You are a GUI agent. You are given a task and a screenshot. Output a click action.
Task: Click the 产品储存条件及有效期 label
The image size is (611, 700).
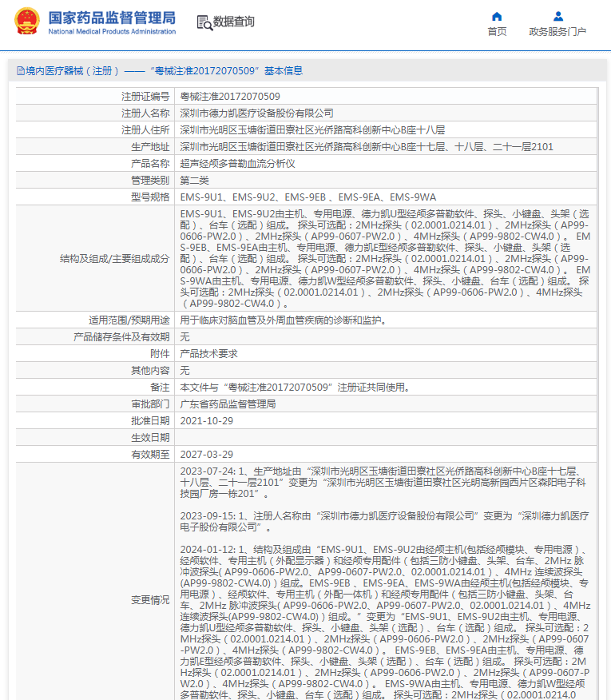(121, 337)
